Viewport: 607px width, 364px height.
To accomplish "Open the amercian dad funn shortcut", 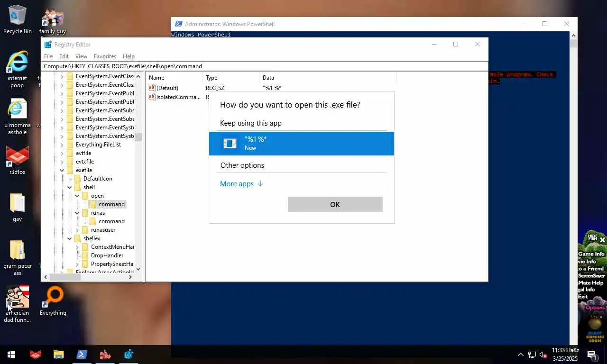I will pyautogui.click(x=17, y=304).
